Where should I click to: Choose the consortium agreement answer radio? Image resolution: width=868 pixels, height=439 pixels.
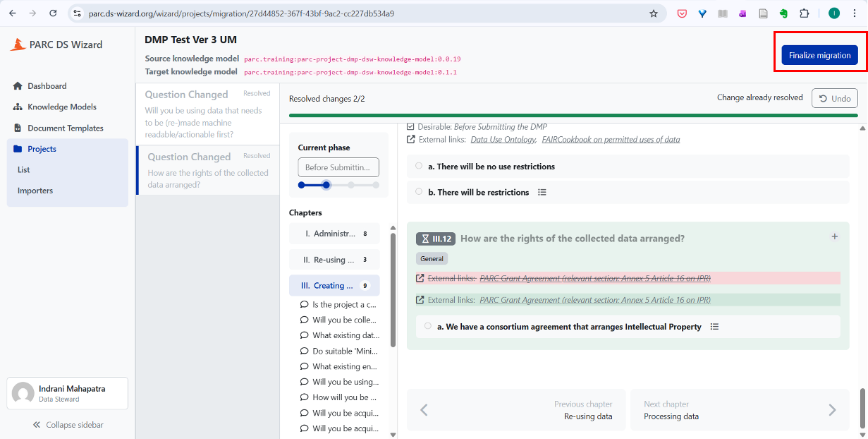click(428, 327)
